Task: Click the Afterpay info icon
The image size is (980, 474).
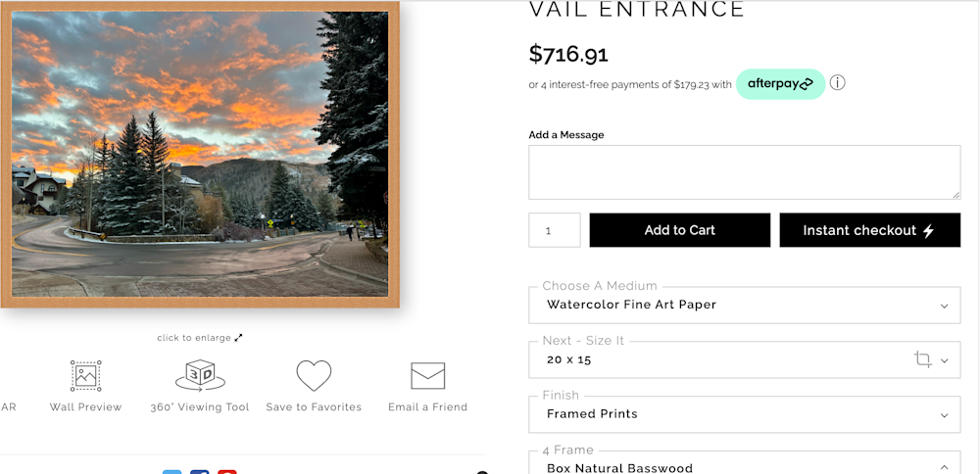Action: click(x=838, y=83)
